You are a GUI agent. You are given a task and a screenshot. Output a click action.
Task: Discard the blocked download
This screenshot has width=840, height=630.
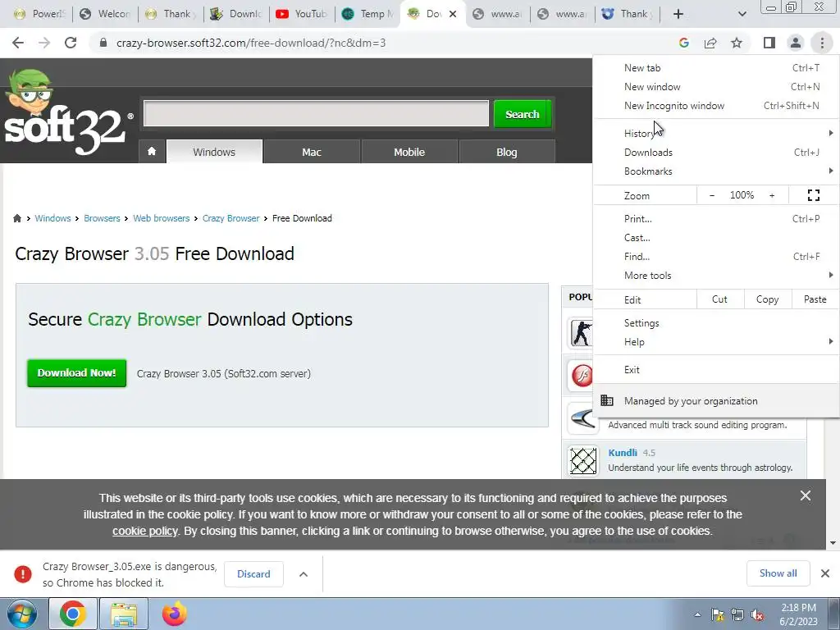253,573
